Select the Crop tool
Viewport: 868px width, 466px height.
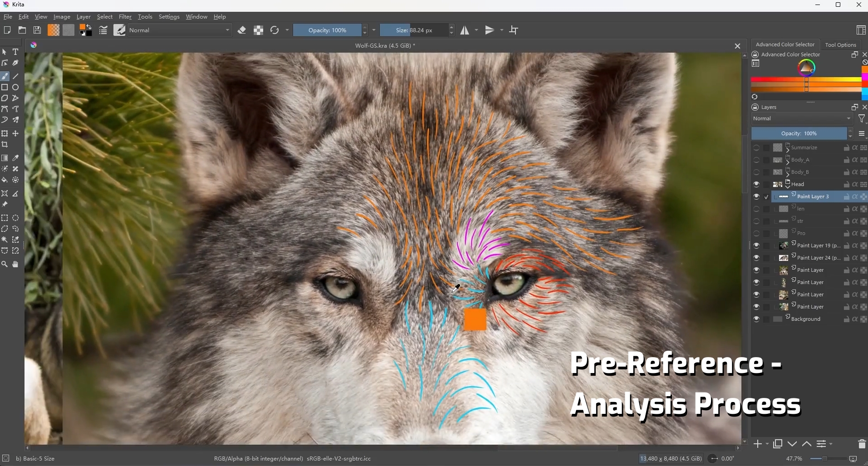tap(5, 145)
